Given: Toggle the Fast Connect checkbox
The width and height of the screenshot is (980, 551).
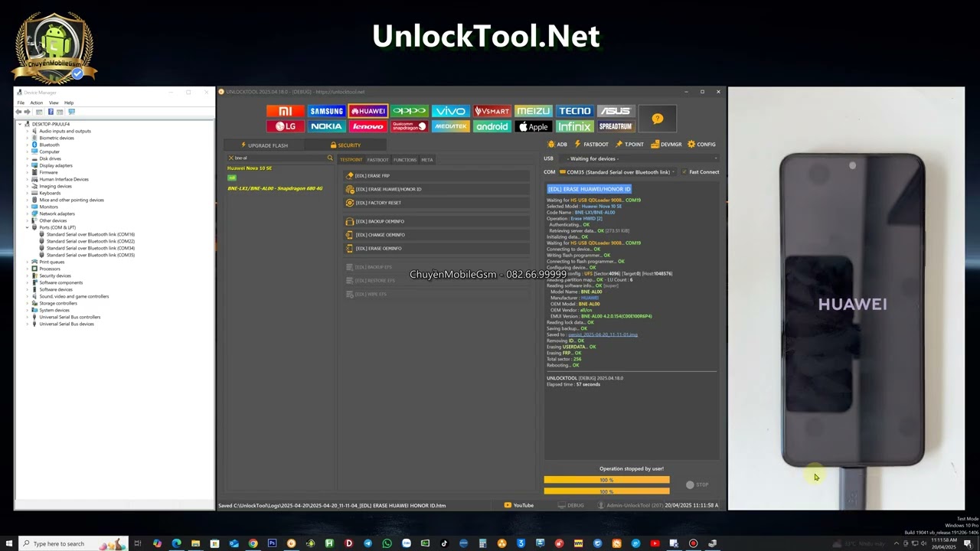Looking at the screenshot, I should 684,172.
